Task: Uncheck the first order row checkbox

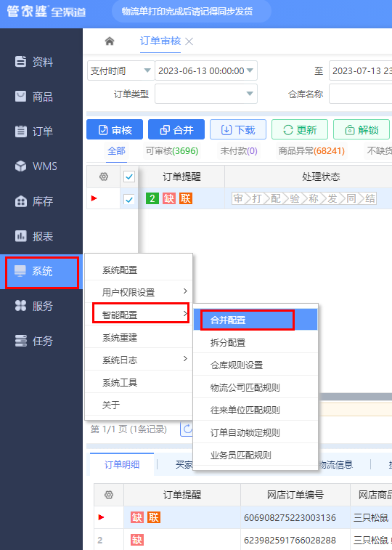Action: point(129,199)
